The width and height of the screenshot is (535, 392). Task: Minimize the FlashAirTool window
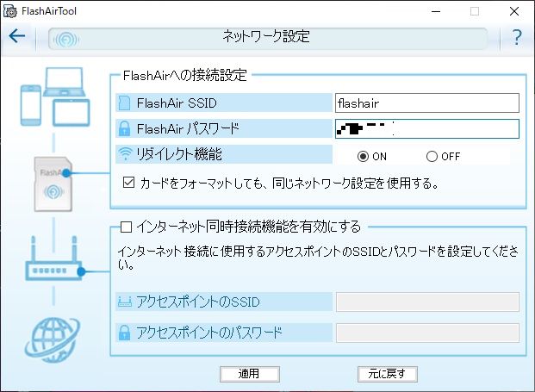pyautogui.click(x=436, y=11)
